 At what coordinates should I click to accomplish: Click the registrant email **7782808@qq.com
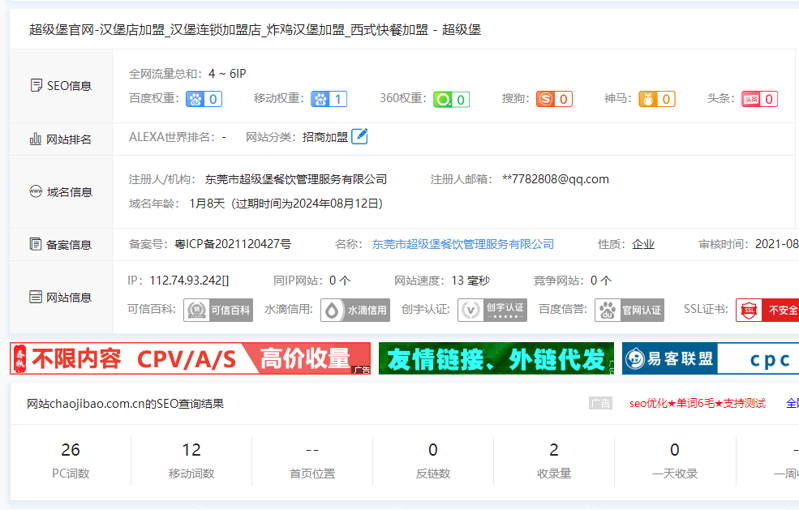tap(555, 179)
